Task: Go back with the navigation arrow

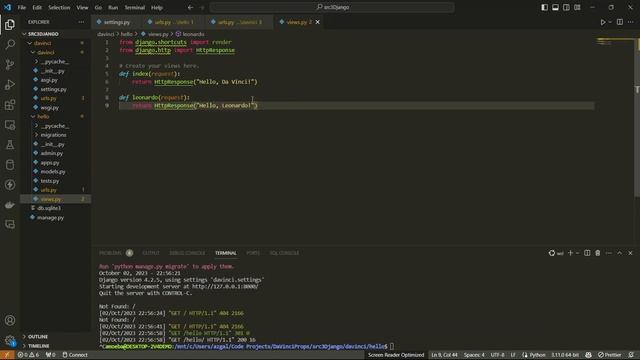Action: (x=191, y=7)
